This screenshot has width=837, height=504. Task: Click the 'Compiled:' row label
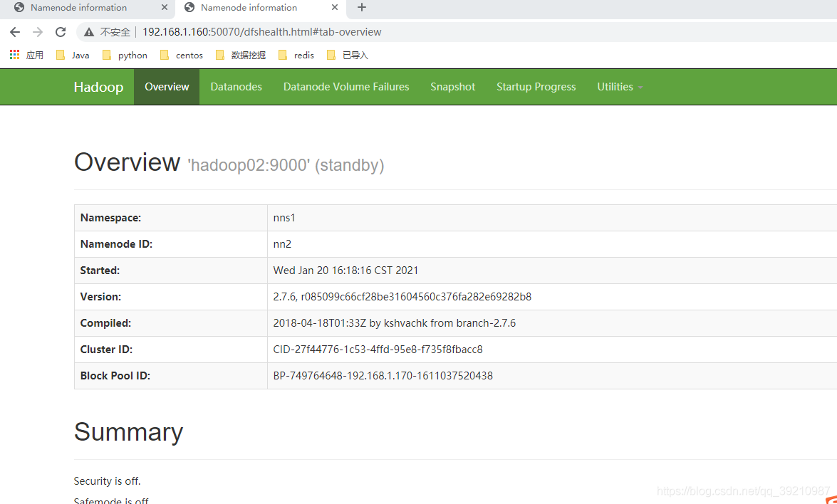pyautogui.click(x=105, y=323)
